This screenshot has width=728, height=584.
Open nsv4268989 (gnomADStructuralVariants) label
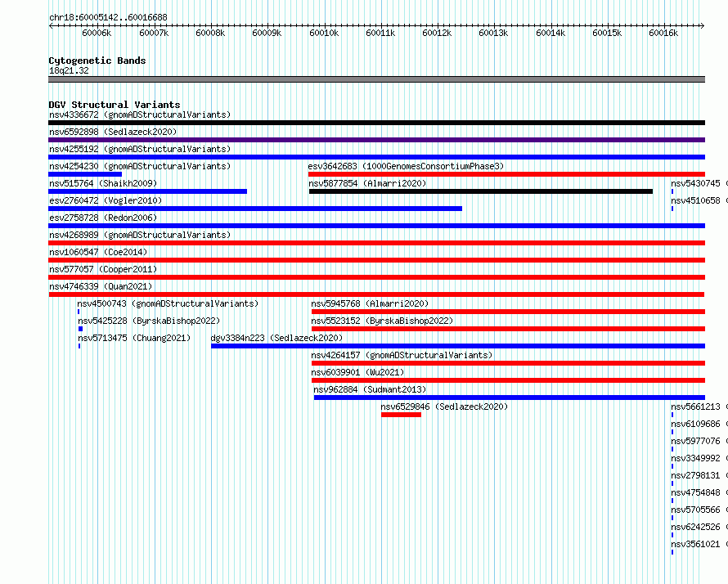pyautogui.click(x=140, y=235)
